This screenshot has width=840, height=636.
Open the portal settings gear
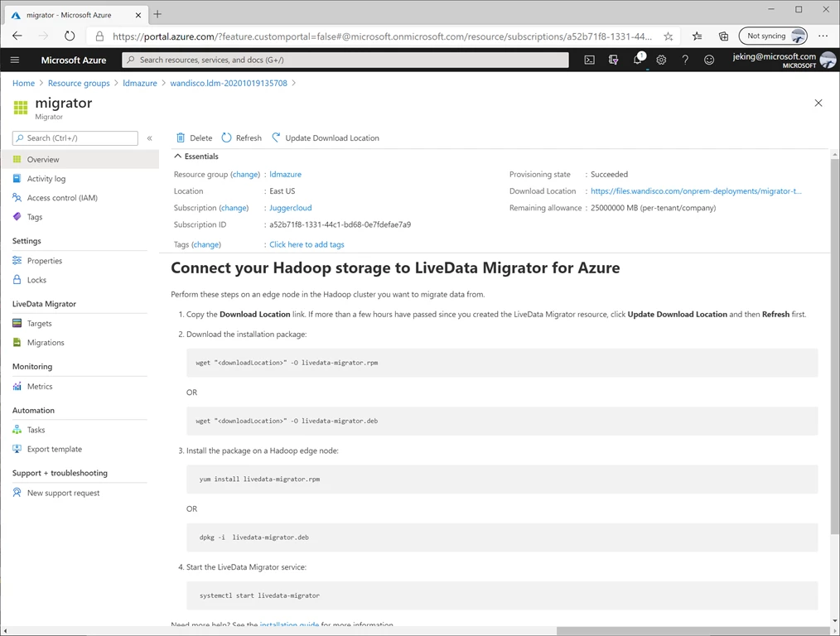[660, 60]
